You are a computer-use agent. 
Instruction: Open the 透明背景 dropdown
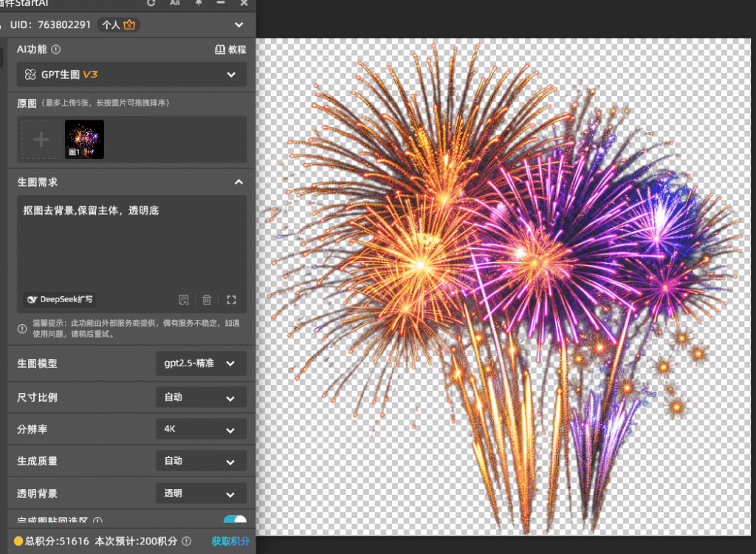pos(201,493)
